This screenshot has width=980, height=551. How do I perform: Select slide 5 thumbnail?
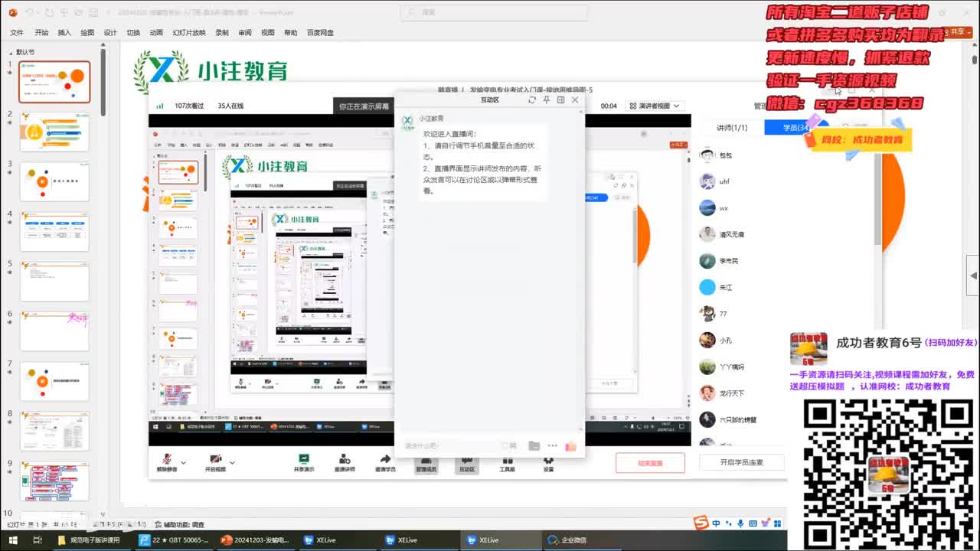pyautogui.click(x=54, y=282)
